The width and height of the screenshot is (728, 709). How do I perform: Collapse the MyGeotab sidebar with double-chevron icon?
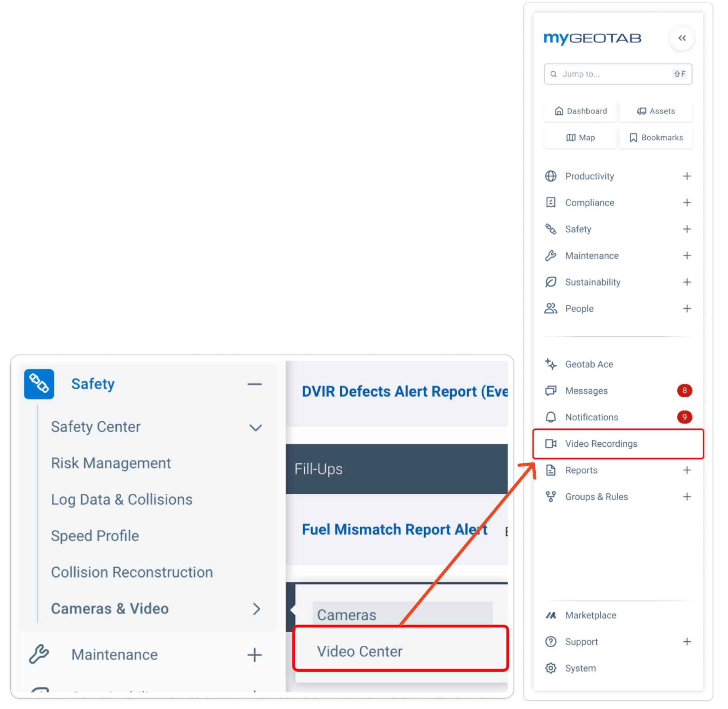681,38
